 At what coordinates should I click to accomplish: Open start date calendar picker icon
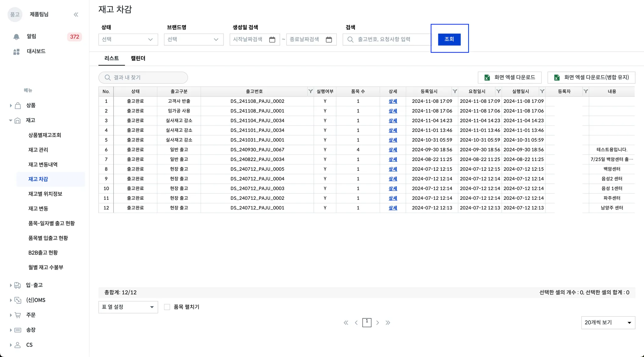pos(272,40)
